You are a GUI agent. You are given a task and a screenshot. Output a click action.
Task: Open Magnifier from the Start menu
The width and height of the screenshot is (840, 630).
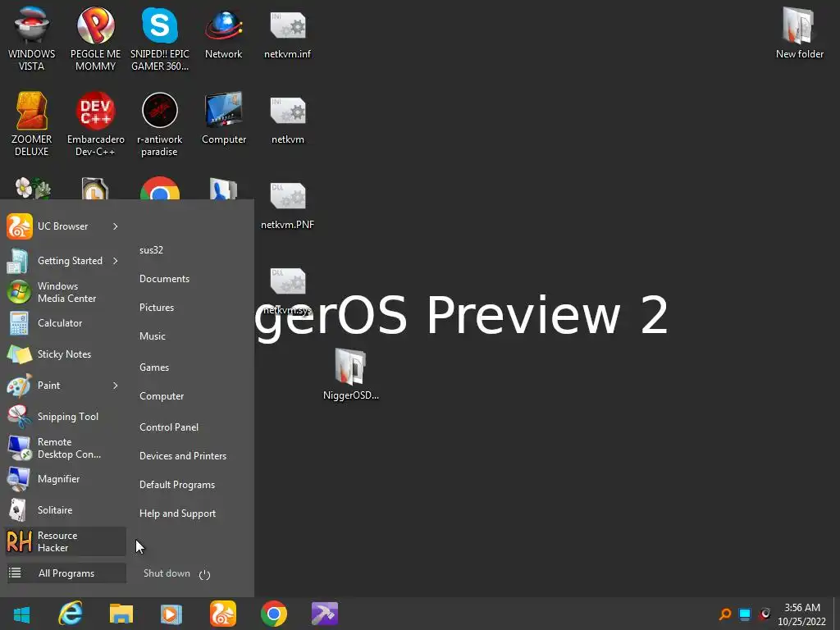[66, 479]
